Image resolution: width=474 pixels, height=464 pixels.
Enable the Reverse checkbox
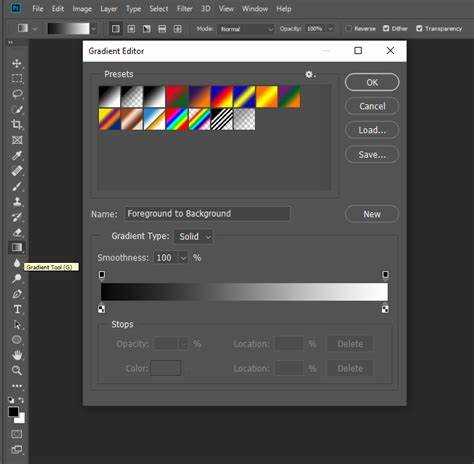coord(349,29)
